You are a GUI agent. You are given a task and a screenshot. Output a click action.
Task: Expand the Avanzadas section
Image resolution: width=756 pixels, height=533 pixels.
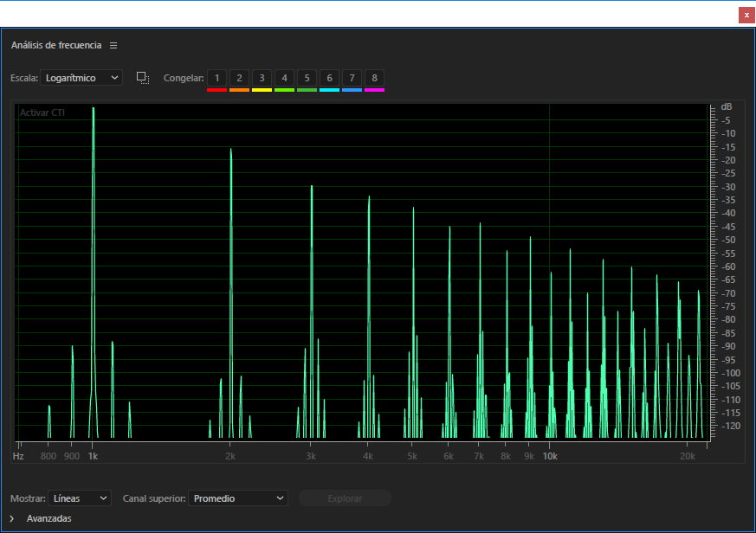click(12, 518)
